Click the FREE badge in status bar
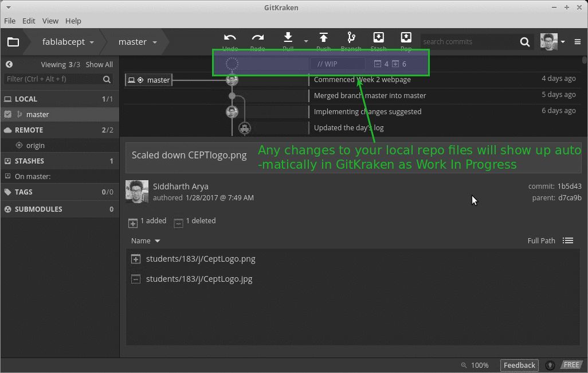This screenshot has height=373, width=588. (571, 365)
